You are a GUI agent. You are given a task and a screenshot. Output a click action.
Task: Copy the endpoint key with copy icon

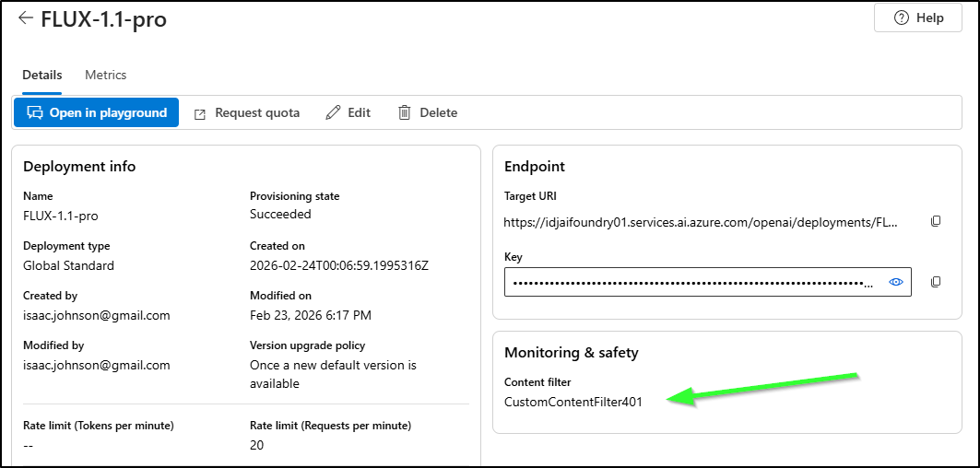pyautogui.click(x=936, y=282)
